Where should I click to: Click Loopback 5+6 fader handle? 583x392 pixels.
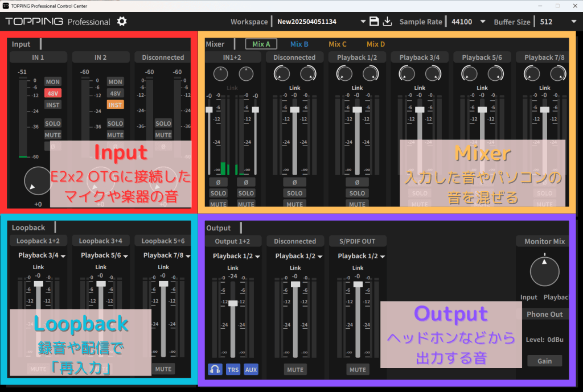click(163, 283)
